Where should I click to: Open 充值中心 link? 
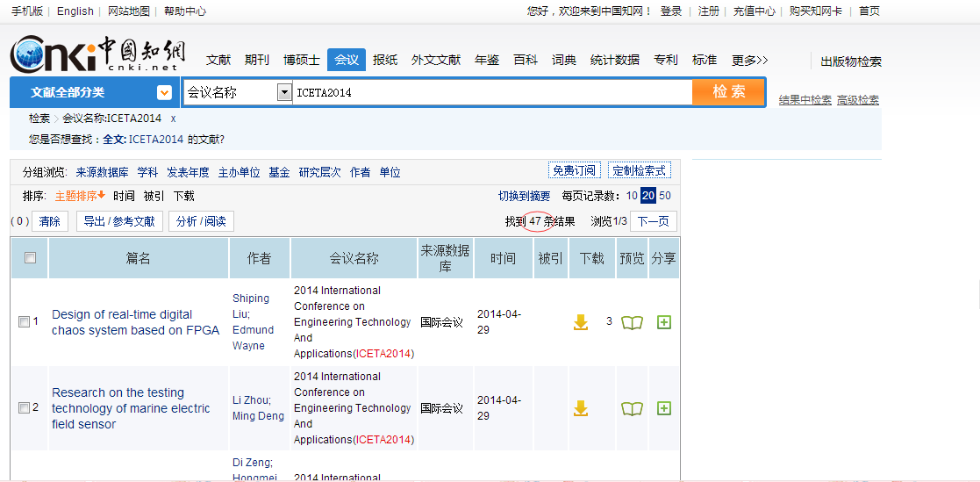(755, 11)
